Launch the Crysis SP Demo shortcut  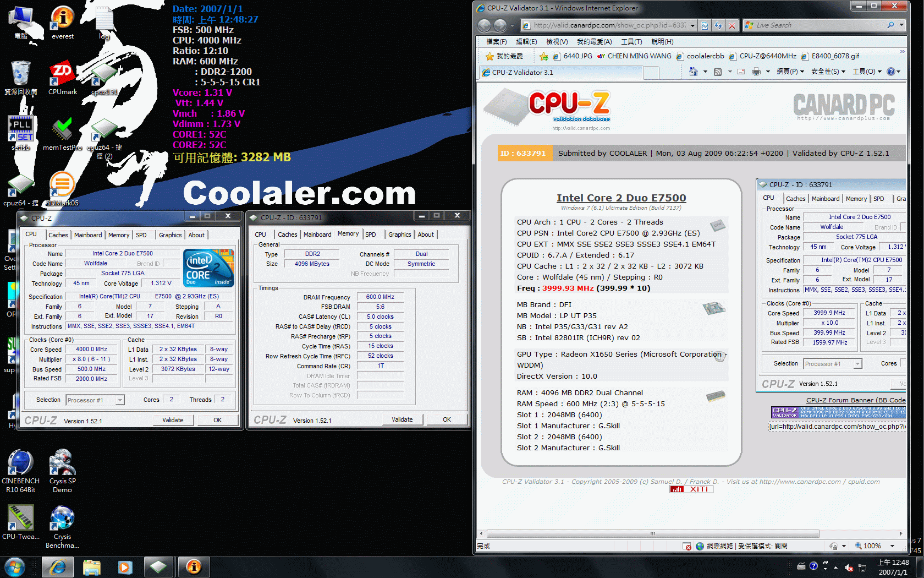click(63, 471)
